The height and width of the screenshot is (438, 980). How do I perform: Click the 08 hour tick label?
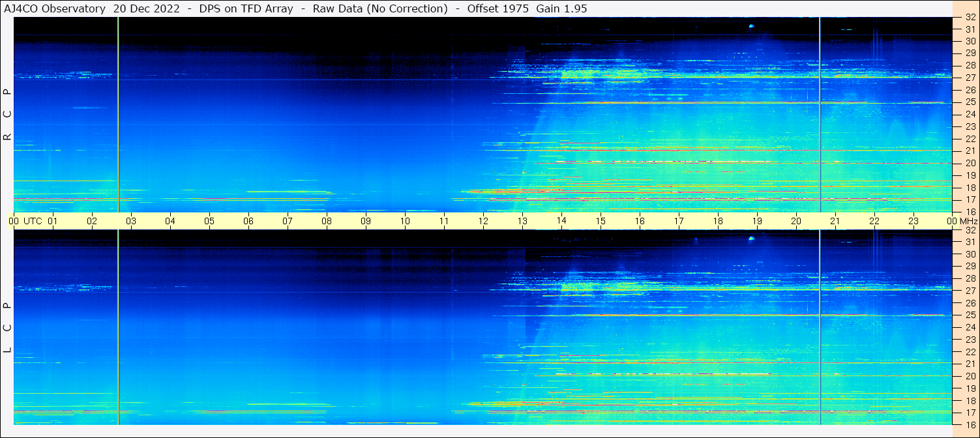coord(327,221)
